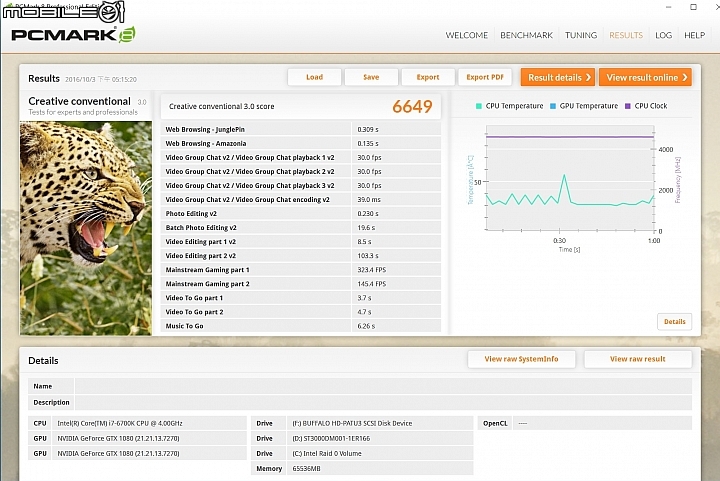Select Video Group Chat playback 1 v2 row
The width and height of the screenshot is (720, 481).
301,157
